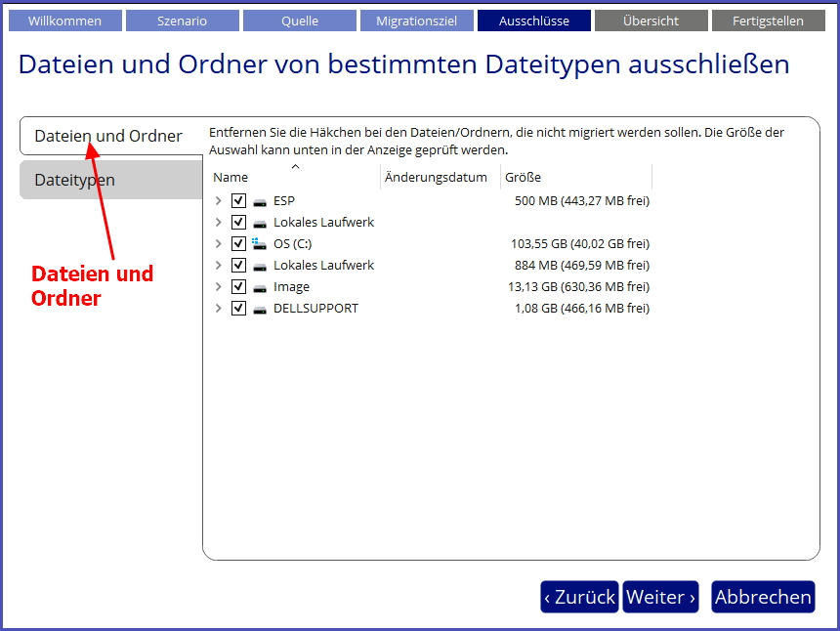This screenshot has height=631, width=840.
Task: Click the ESP partition drive icon
Action: [260, 201]
